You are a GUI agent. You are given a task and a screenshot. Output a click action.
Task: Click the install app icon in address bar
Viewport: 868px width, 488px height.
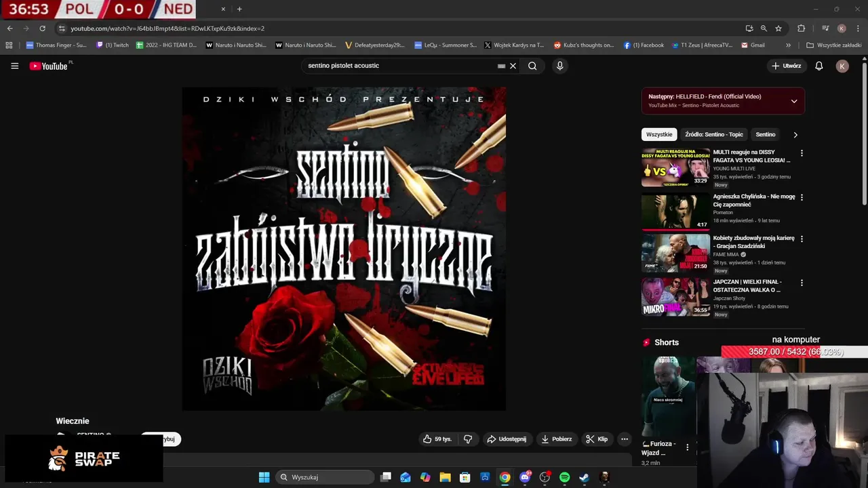click(749, 28)
